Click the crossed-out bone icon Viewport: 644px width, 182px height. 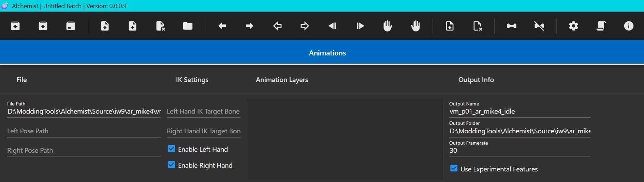click(x=539, y=26)
